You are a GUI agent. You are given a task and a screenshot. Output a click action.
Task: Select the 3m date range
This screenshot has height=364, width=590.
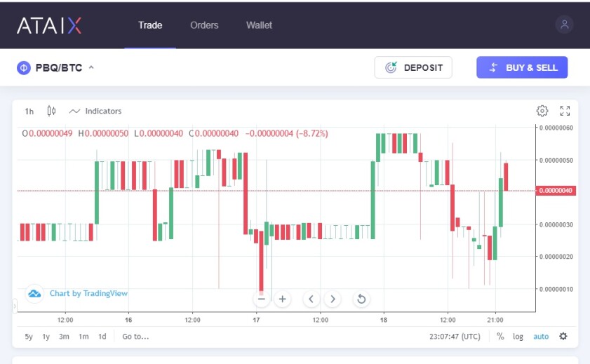coord(64,337)
